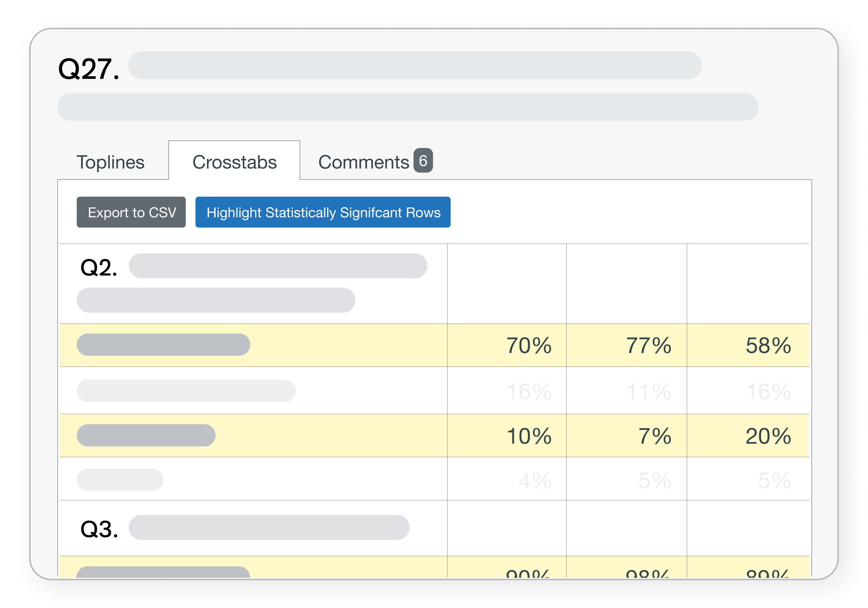Toggle Highlight Statistically Signifcant Rows button
Viewport: 868px width, 608px height.
(x=323, y=212)
